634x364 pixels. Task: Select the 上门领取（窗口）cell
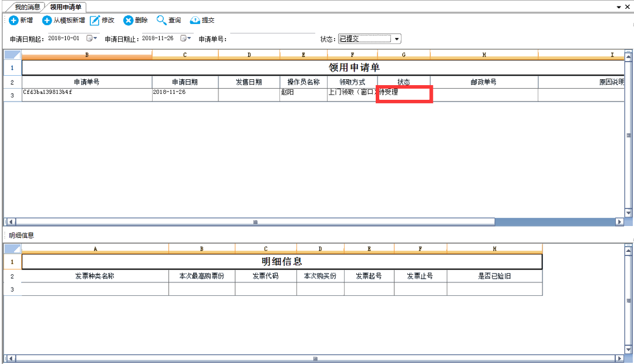click(352, 95)
